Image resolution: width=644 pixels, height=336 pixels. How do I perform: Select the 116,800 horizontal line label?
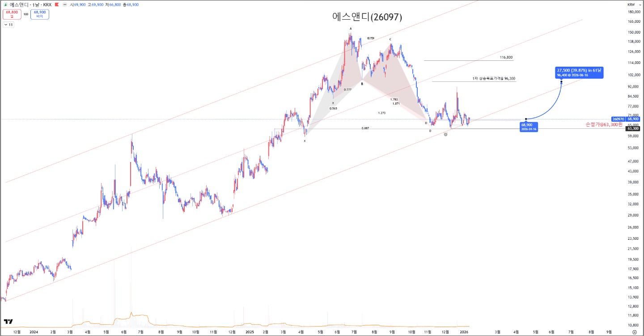(x=506, y=58)
